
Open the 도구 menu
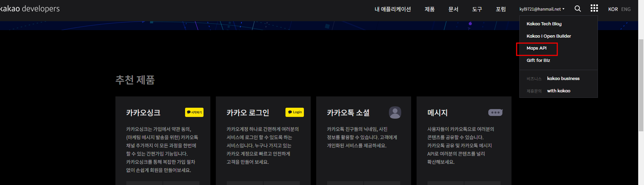tap(477, 9)
